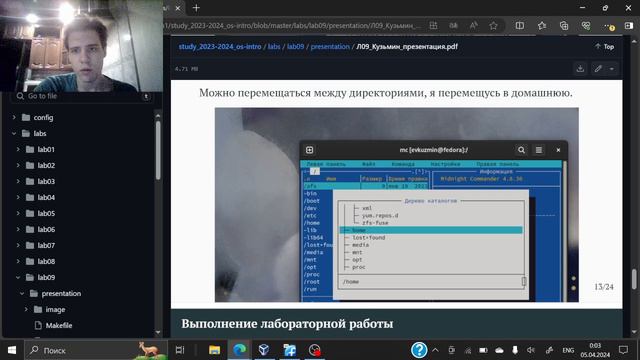Screen dimensions: 640x360
Task: Click the file tree scrollbar thumb
Action: pyautogui.click(x=158, y=150)
